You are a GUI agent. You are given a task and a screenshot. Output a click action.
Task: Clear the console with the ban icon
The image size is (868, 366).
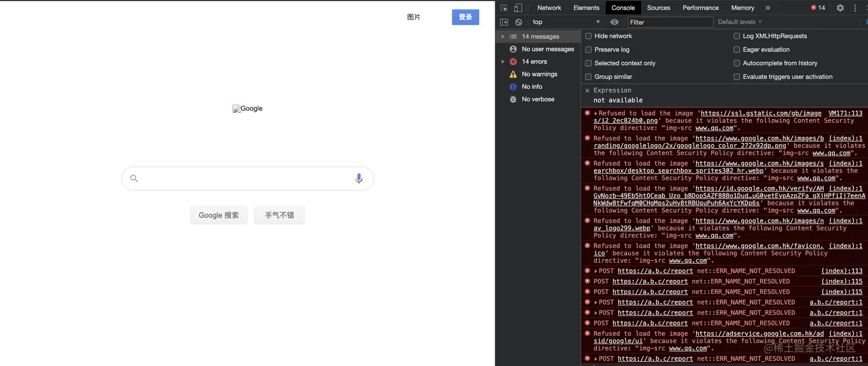pos(518,22)
